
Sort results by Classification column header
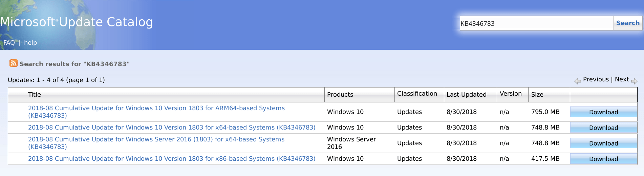pos(417,94)
